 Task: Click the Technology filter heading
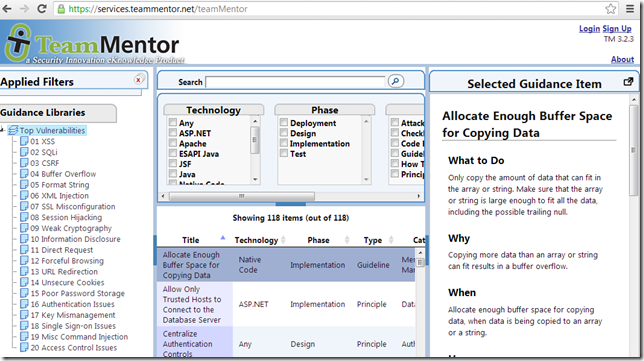click(x=214, y=110)
